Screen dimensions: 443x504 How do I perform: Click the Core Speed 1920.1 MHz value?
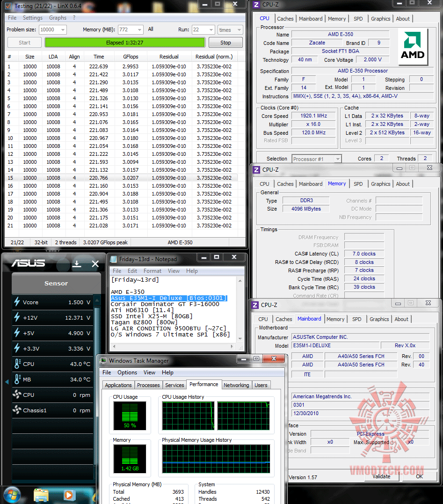click(x=313, y=116)
